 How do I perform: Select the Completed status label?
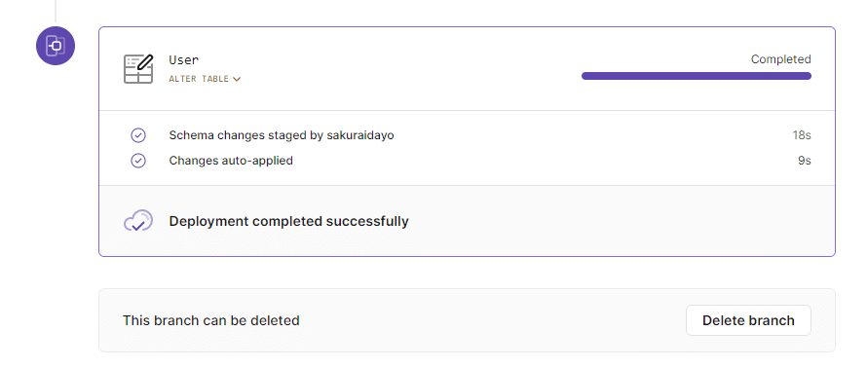click(780, 59)
